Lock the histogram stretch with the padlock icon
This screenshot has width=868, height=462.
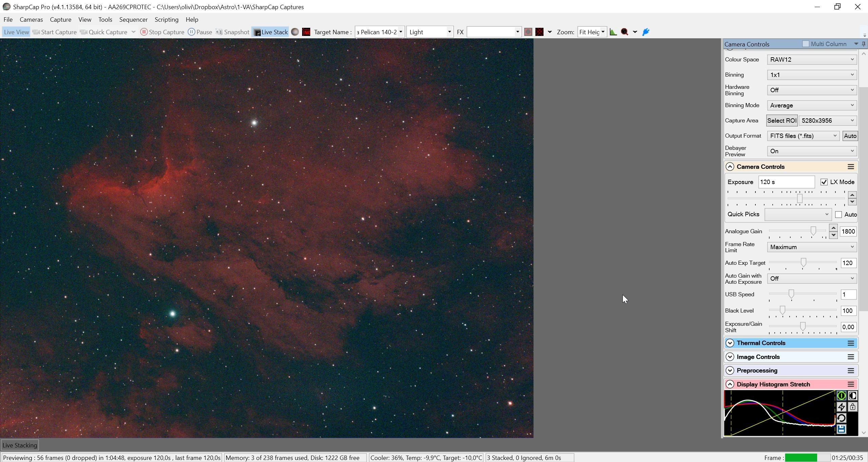coord(852,407)
